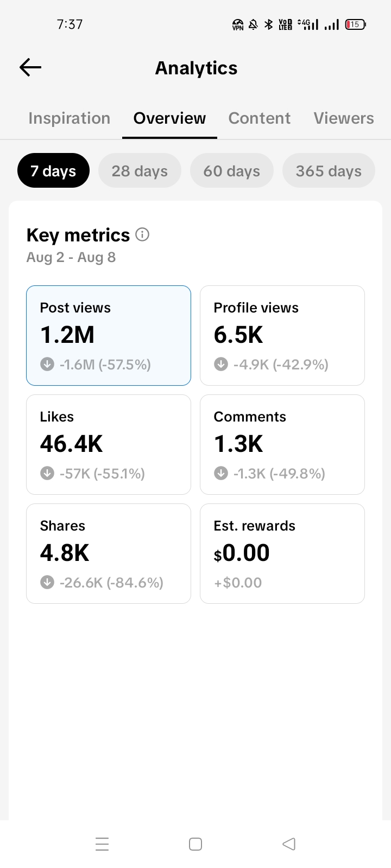
Task: Select the 60 days range pill
Action: 232,170
